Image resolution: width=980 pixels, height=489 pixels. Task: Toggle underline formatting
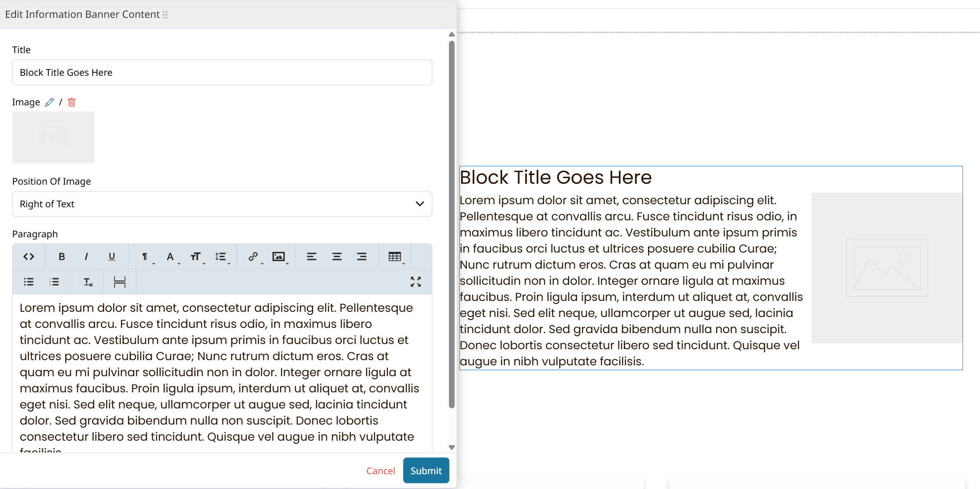pyautogui.click(x=111, y=256)
